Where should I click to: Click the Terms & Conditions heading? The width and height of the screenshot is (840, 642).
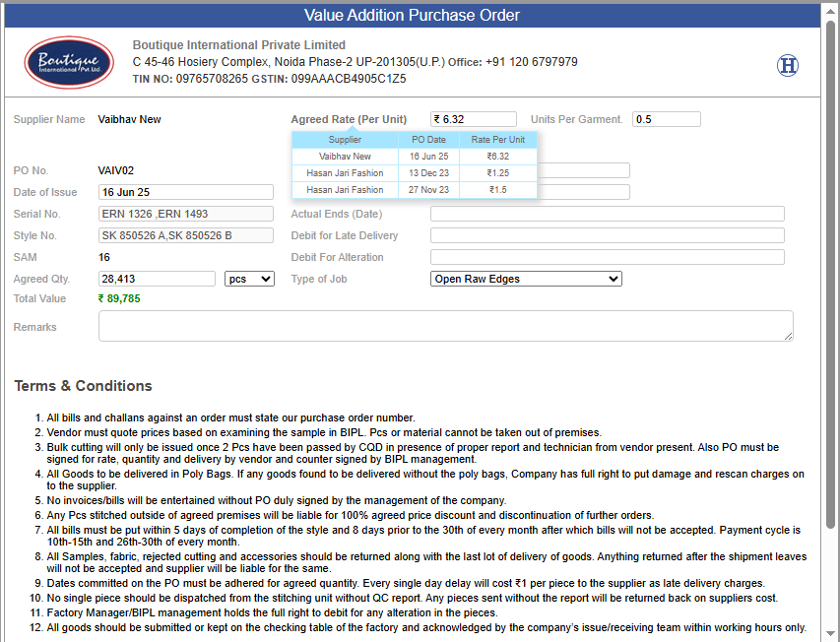[x=83, y=386]
